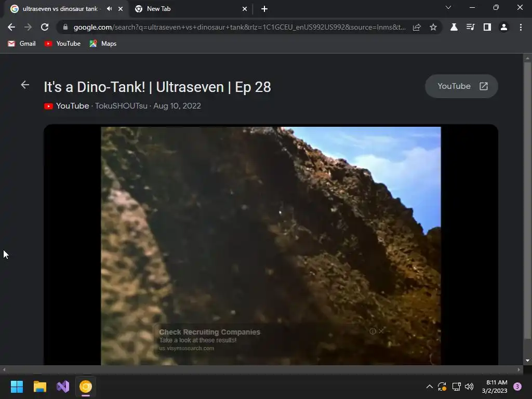Click the us.visymosearch.com ad link

(x=187, y=349)
